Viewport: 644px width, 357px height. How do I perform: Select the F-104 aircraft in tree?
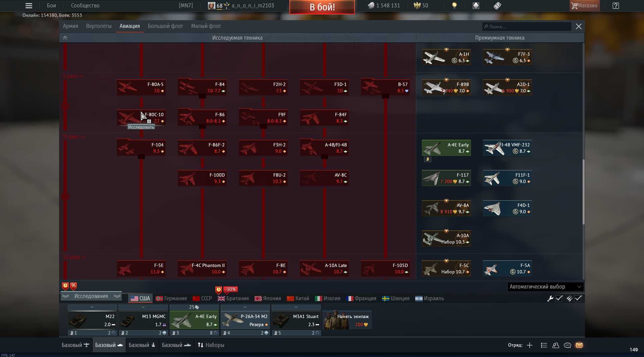141,148
